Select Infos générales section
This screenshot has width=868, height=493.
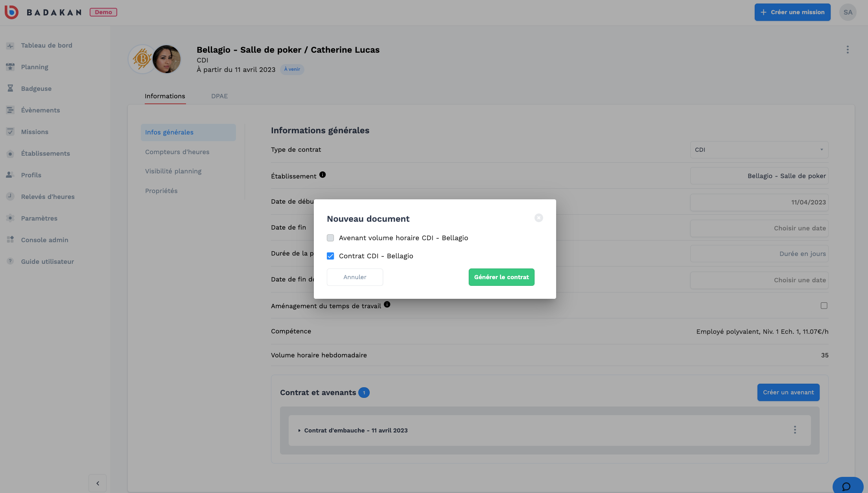point(188,132)
